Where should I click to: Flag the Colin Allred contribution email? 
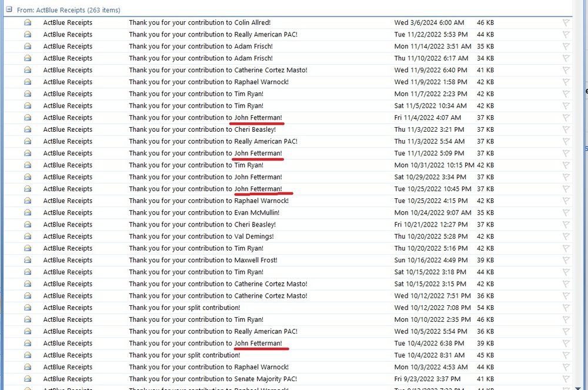pos(566,22)
